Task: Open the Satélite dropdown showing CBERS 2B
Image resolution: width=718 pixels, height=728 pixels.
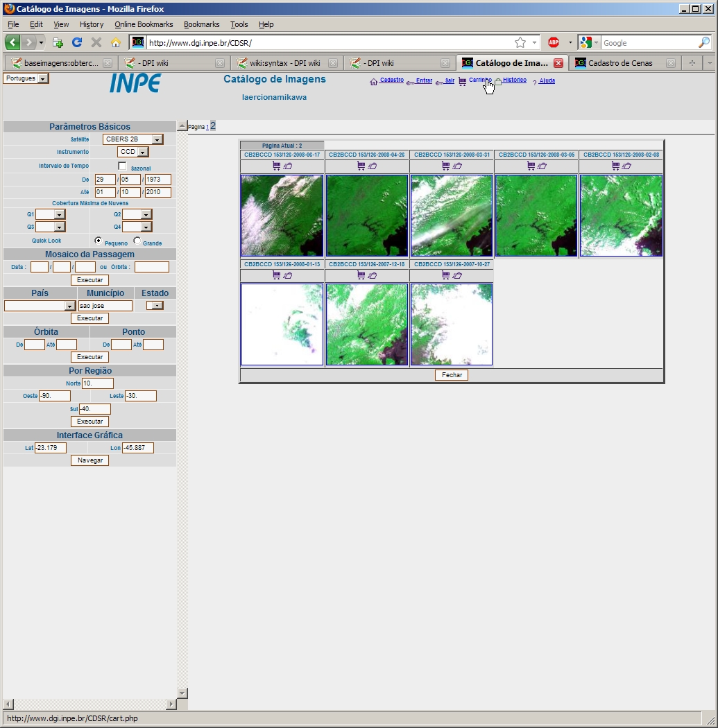Action: point(157,139)
